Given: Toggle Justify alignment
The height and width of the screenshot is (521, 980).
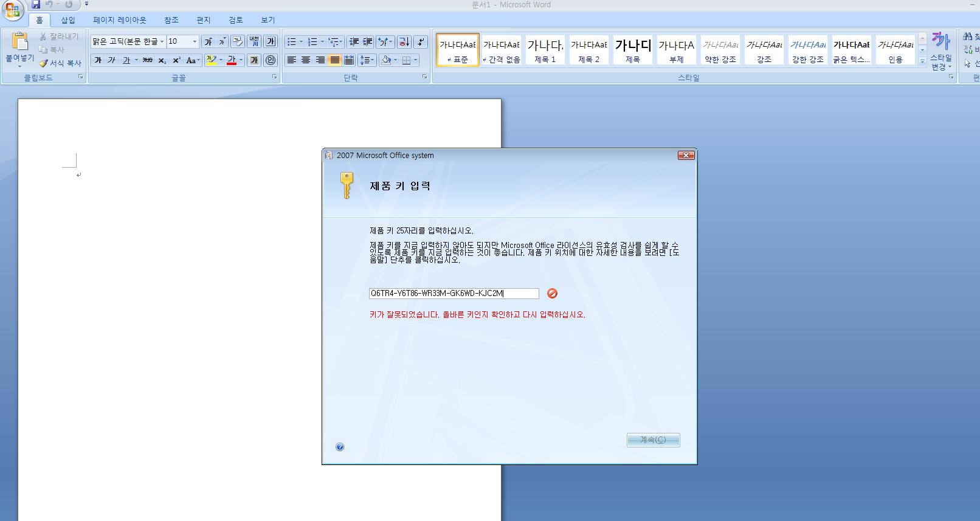Looking at the screenshot, I should (334, 60).
